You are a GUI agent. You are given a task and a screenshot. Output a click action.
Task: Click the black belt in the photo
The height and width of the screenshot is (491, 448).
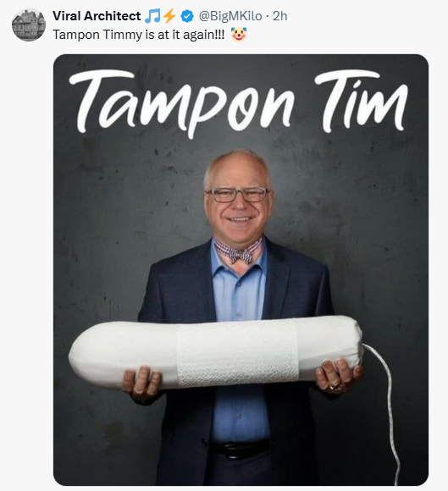(x=240, y=450)
